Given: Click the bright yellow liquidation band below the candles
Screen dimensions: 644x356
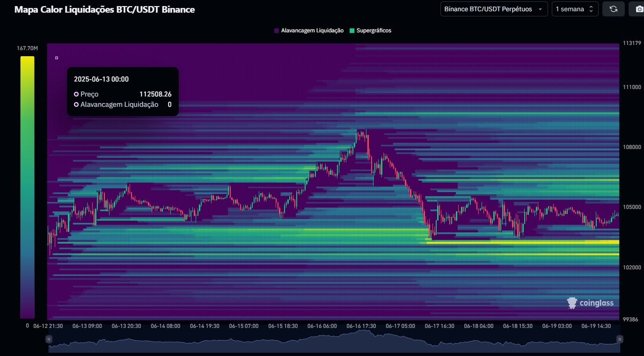Looking at the screenshot, I should [x=523, y=242].
